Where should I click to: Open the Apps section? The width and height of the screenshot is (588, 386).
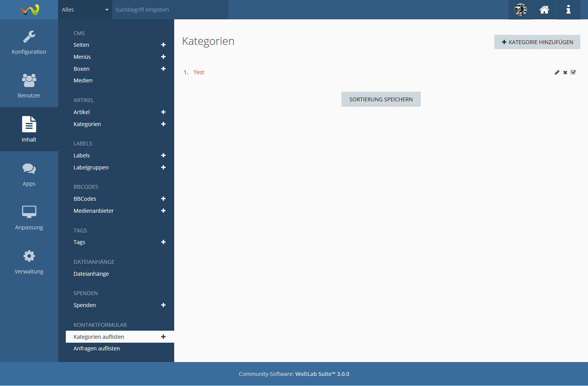(29, 174)
